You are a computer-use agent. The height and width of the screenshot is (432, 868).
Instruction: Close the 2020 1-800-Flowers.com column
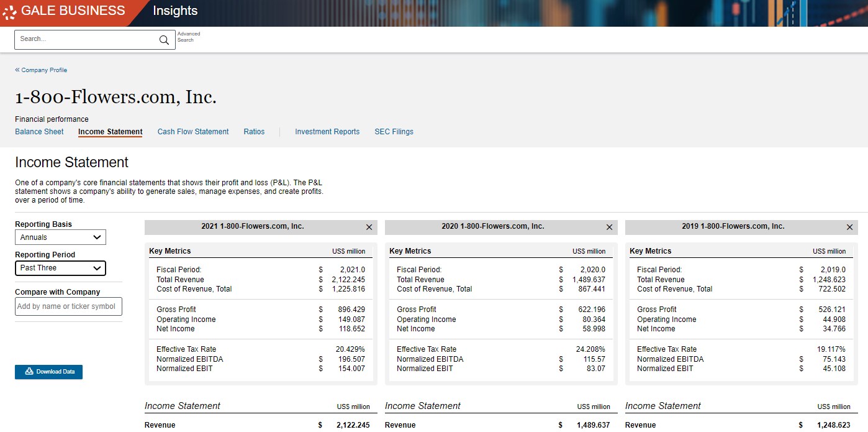(609, 227)
